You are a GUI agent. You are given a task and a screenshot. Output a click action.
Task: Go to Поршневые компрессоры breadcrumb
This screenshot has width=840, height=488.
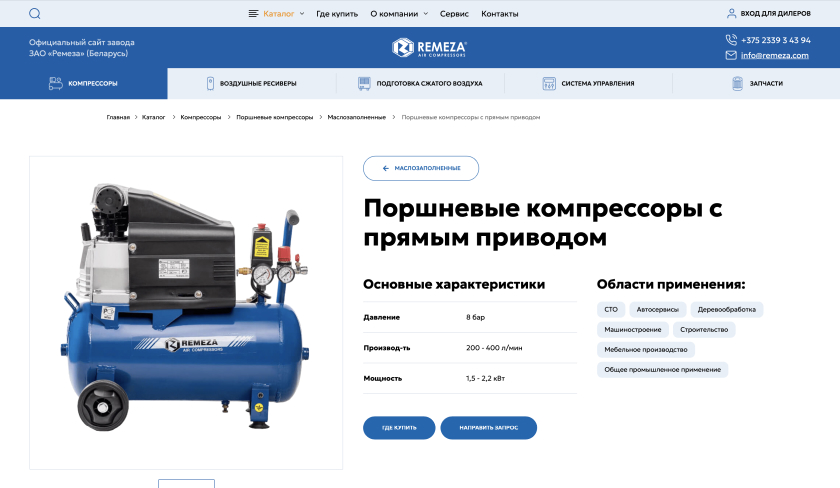(275, 117)
